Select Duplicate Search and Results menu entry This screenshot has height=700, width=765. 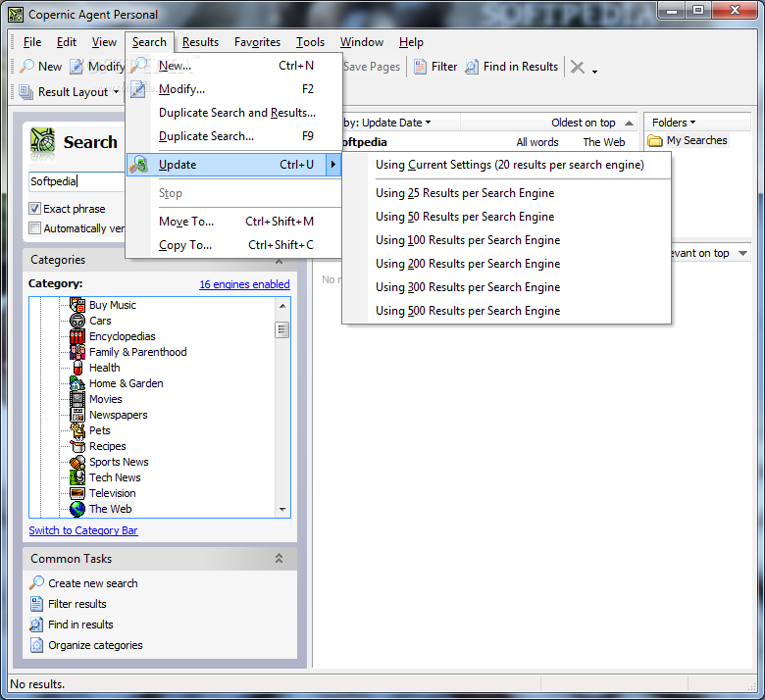(233, 113)
